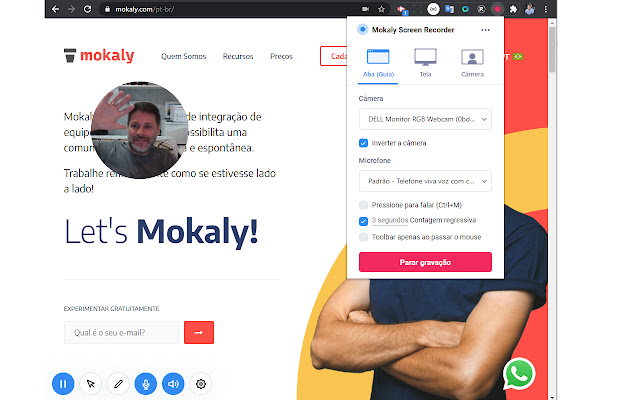Viewport: 640px width, 400px height.
Task: Click the teal circle extension icon
Action: 465,9
